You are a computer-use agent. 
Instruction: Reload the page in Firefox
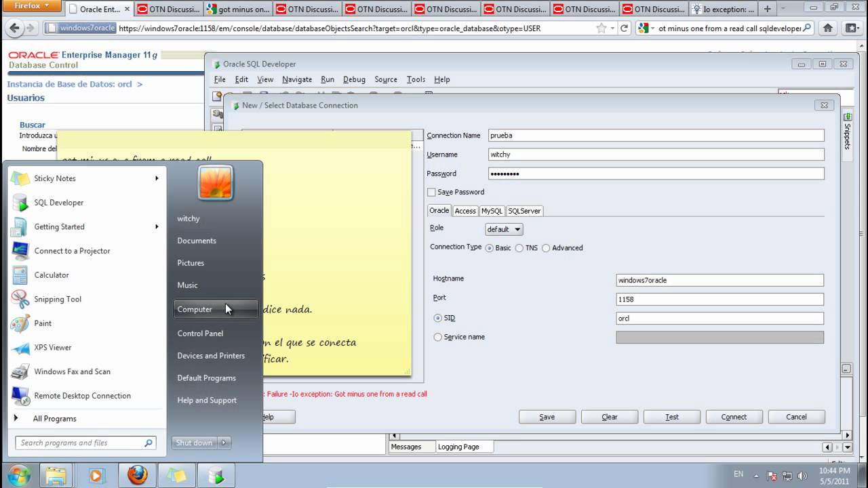pos(625,28)
